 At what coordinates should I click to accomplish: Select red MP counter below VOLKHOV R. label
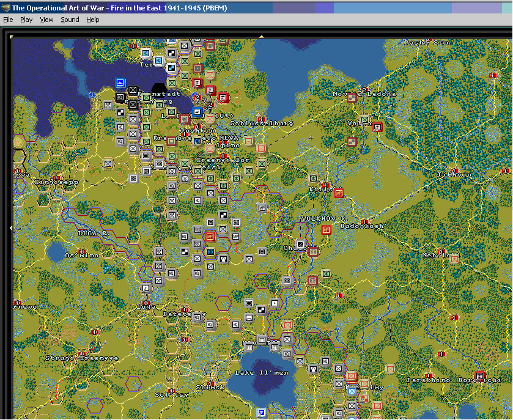[x=326, y=230]
